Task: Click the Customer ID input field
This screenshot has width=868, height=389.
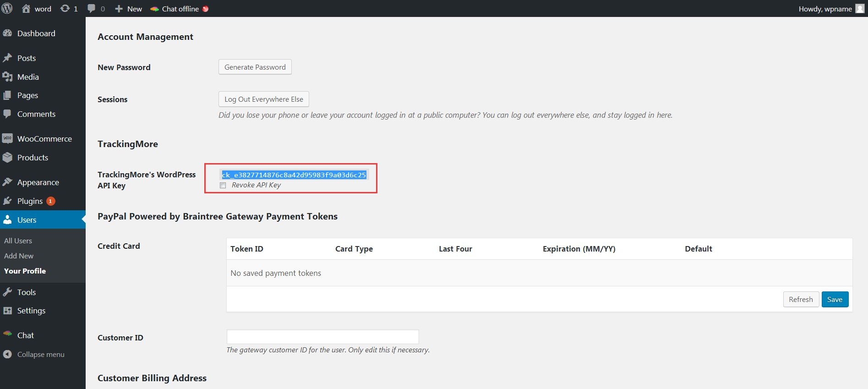Action: coord(322,337)
